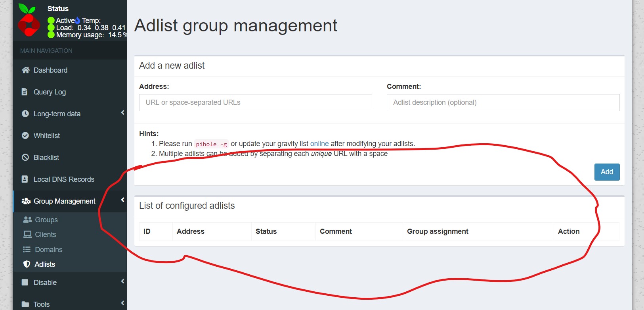
Task: Click the Local DNS Records icon
Action: [x=25, y=179]
